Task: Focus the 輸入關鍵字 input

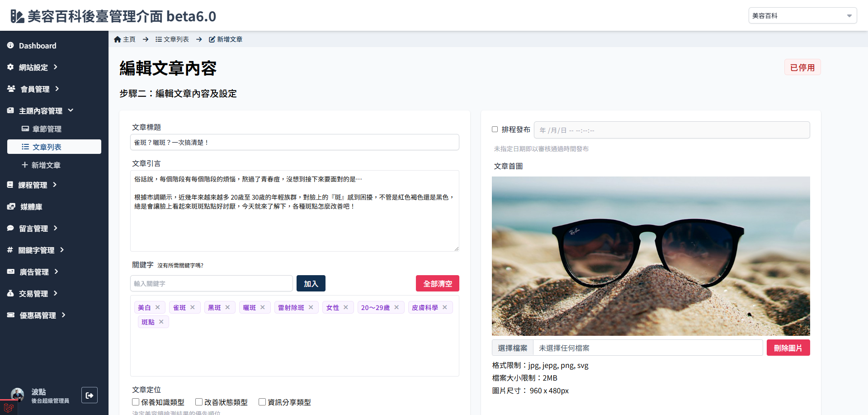Action: 212,283
